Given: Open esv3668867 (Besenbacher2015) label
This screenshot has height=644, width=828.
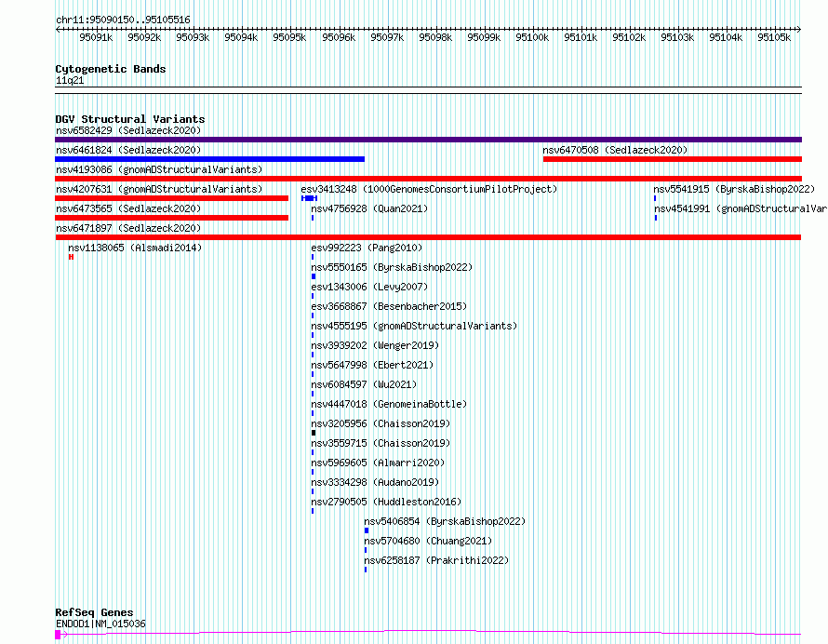Looking at the screenshot, I should [x=389, y=306].
